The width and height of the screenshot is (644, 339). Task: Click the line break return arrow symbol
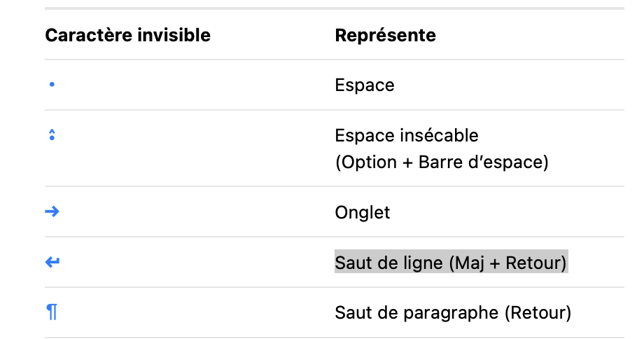tap(52, 262)
